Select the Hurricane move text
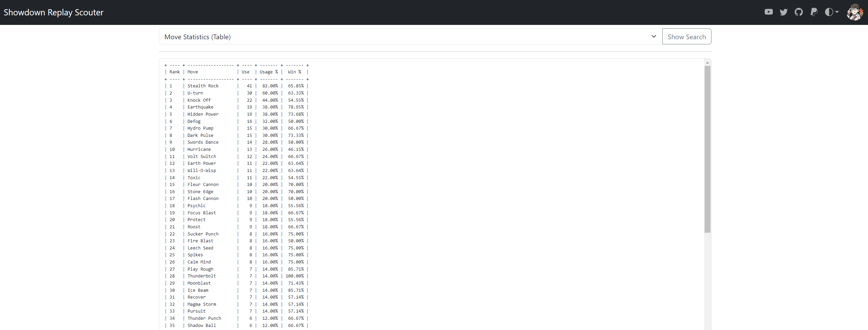The width and height of the screenshot is (868, 330). click(x=199, y=149)
